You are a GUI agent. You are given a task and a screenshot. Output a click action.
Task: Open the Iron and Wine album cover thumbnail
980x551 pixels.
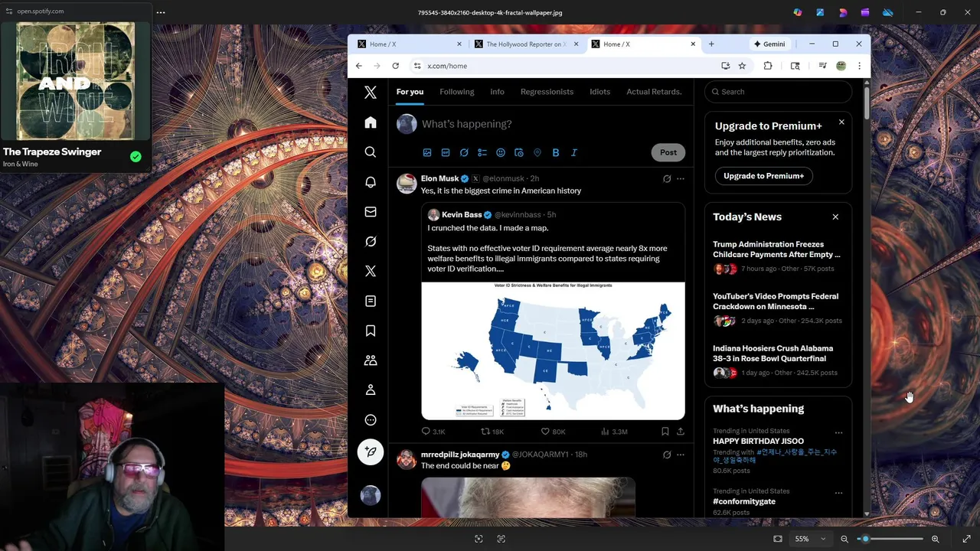tap(76, 81)
